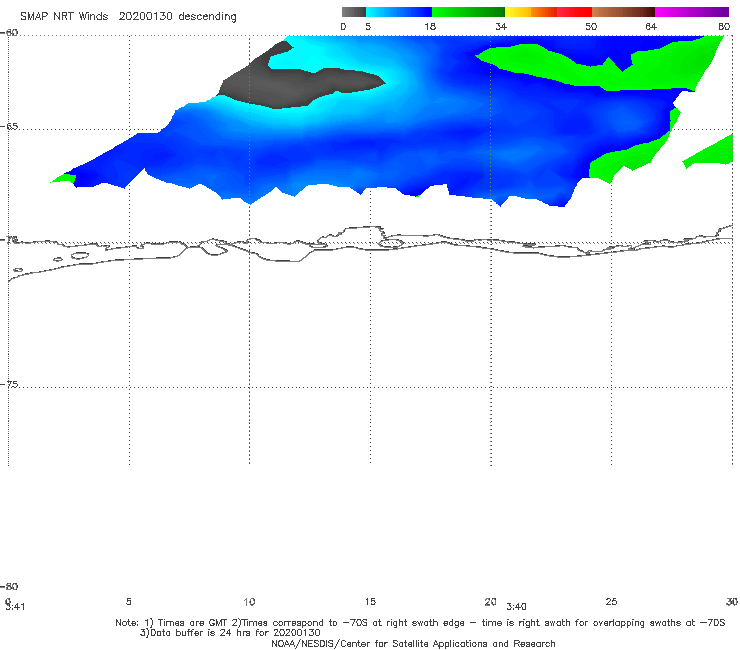The width and height of the screenshot is (740, 650).
Task: Click the longitude axis label "15"
Action: click(x=370, y=602)
